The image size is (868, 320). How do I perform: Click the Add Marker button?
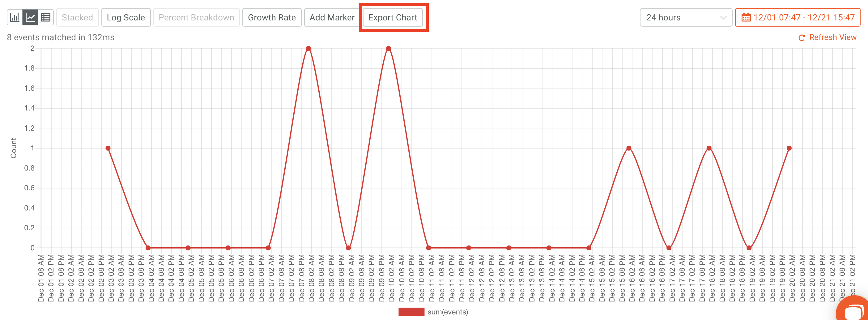coord(332,17)
